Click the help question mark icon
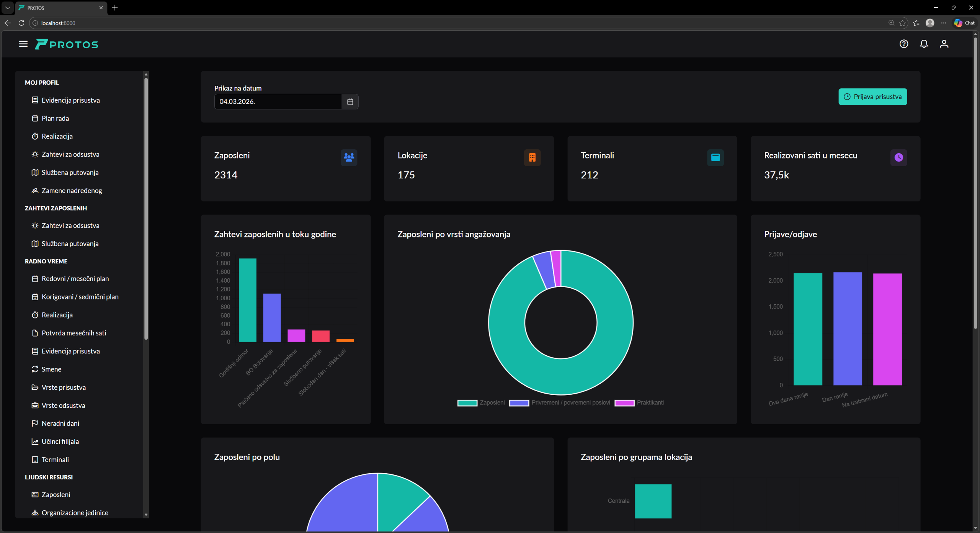 (x=904, y=44)
